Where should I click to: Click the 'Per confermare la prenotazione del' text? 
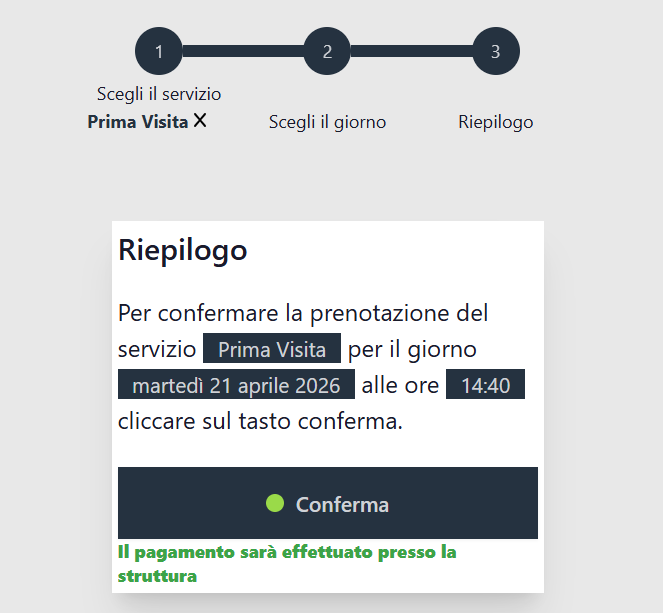pyautogui.click(x=303, y=313)
